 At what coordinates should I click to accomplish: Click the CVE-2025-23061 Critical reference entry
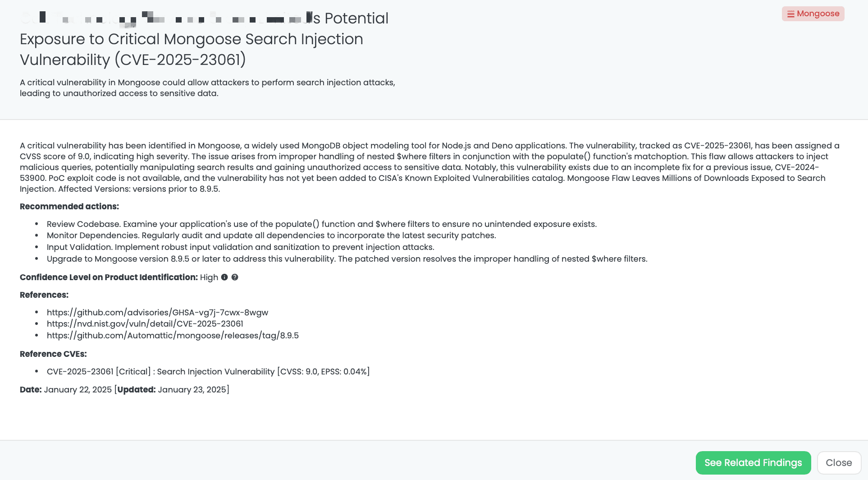208,371
